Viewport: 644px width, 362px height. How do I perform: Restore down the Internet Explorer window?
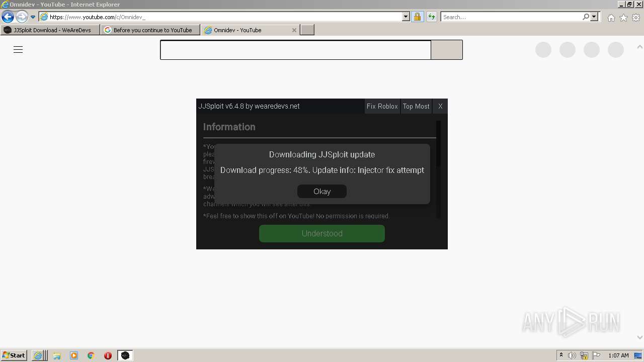click(629, 4)
